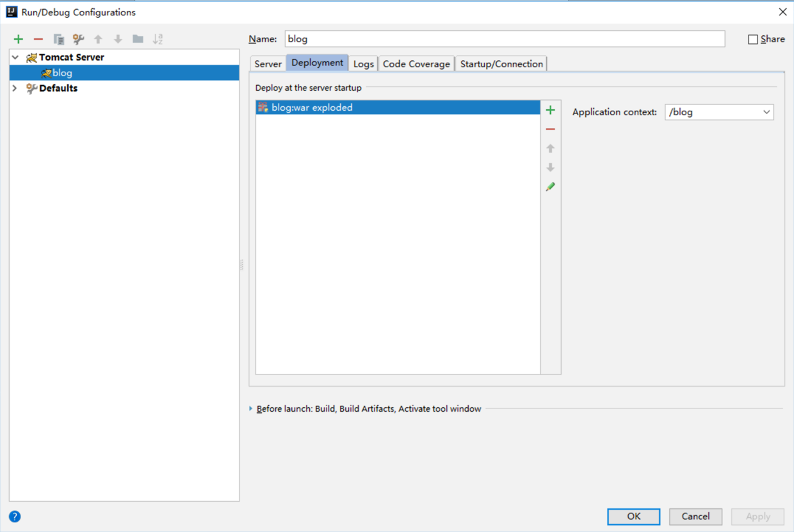Click the Tomcat Server cat icon
This screenshot has height=532, width=794.
(x=31, y=58)
